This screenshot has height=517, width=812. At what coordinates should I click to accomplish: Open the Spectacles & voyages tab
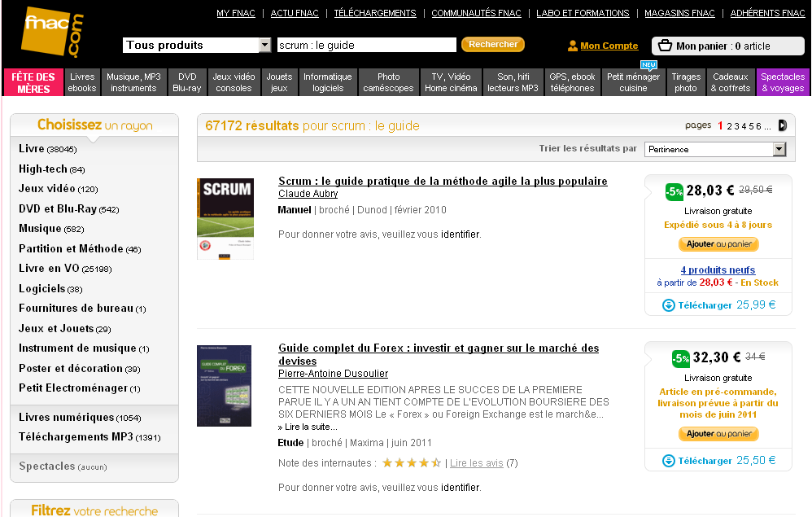(783, 82)
